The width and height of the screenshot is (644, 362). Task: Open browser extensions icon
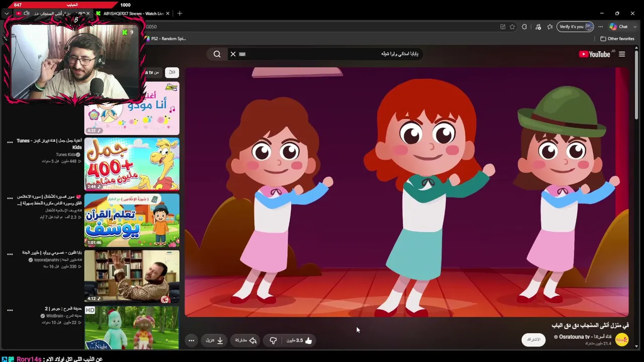524,27
